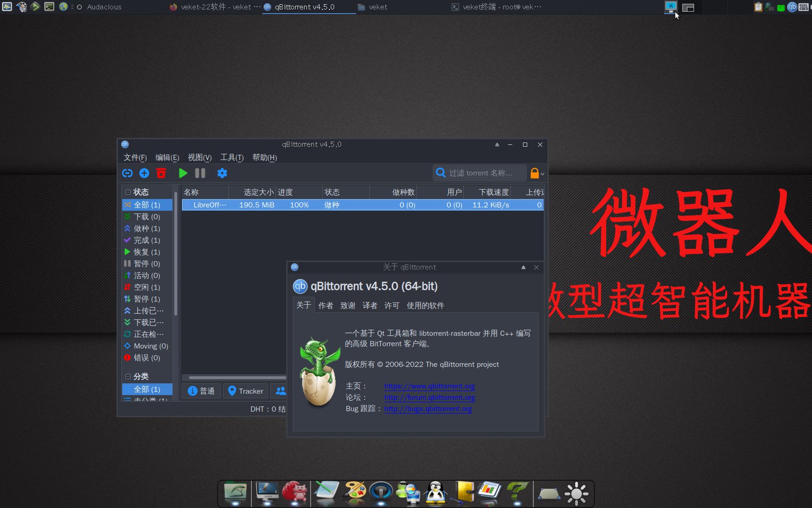The width and height of the screenshot is (812, 508).
Task: Sort by 名称 column header
Action: click(x=205, y=192)
